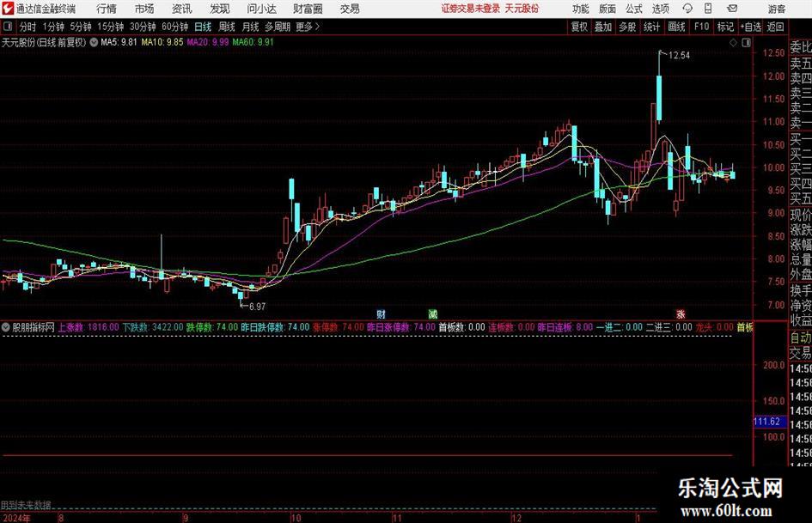Click the MA60: 9.91 indicator value
Viewport: 812px width, 523px height.
pyautogui.click(x=253, y=42)
